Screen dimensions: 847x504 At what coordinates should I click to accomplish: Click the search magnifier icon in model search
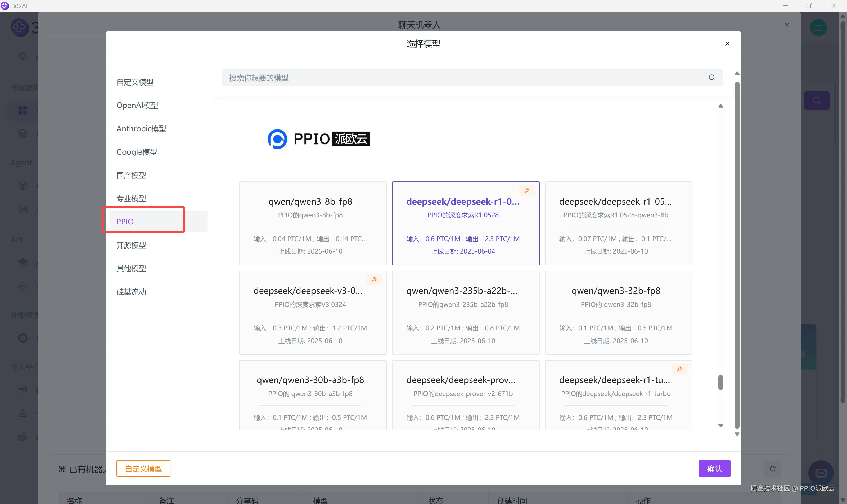[711, 78]
